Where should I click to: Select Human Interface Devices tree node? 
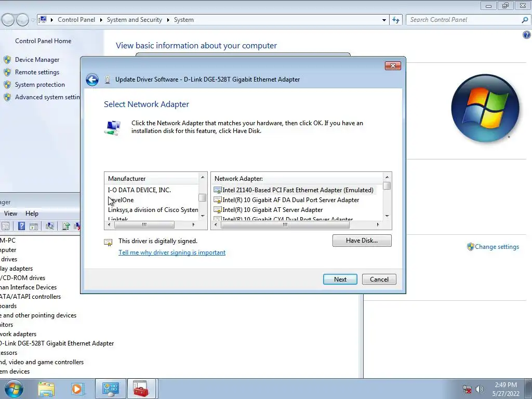tap(28, 287)
